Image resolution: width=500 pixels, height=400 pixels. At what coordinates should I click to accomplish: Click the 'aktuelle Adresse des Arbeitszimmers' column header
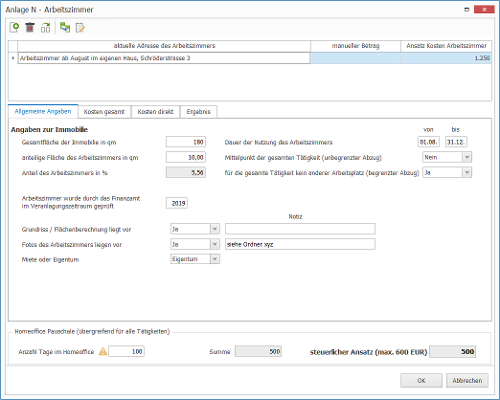pos(164,46)
